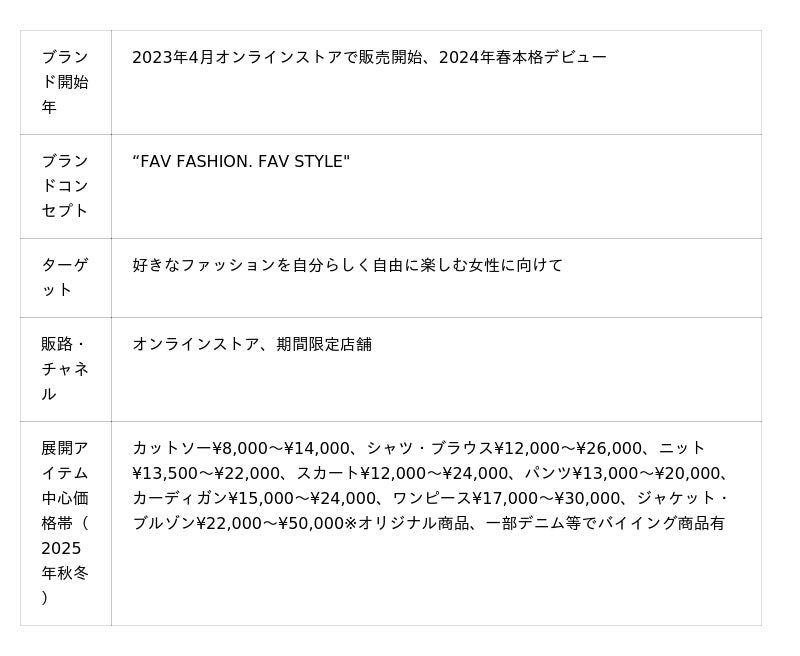The width and height of the screenshot is (800, 656).
Task: Click the target description about 好きなファッション
Action: point(347,266)
